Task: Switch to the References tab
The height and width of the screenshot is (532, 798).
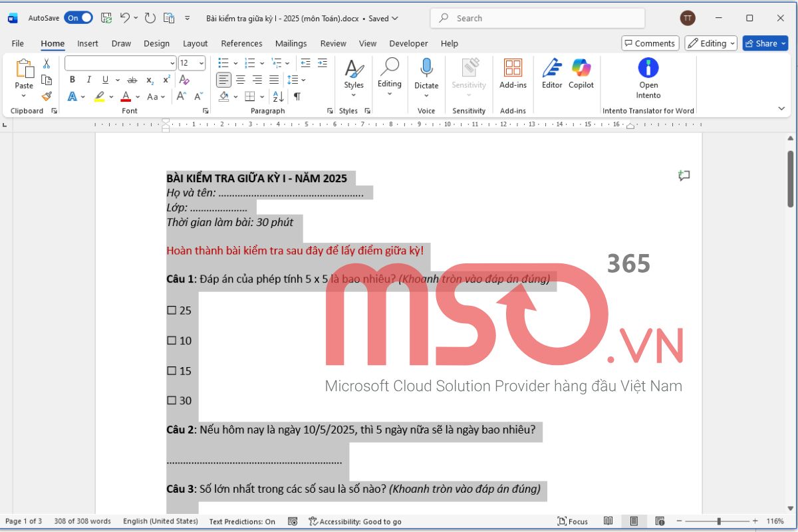Action: pos(241,43)
